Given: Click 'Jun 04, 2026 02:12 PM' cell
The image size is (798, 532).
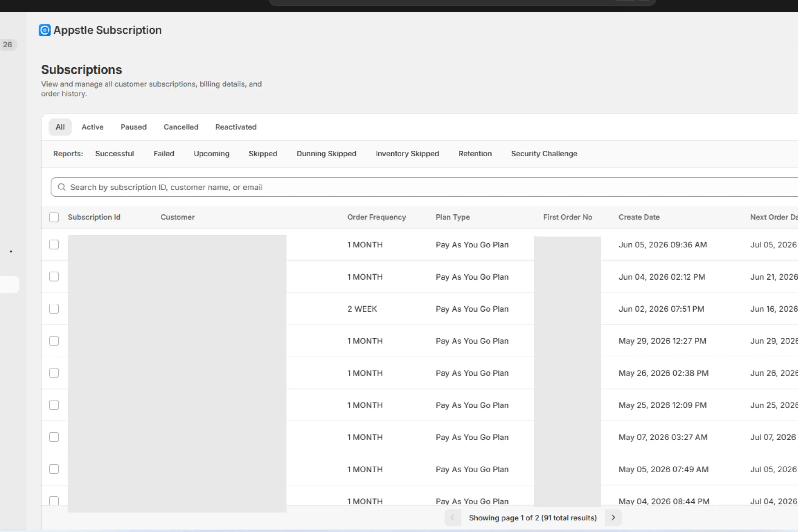Looking at the screenshot, I should [x=661, y=276].
